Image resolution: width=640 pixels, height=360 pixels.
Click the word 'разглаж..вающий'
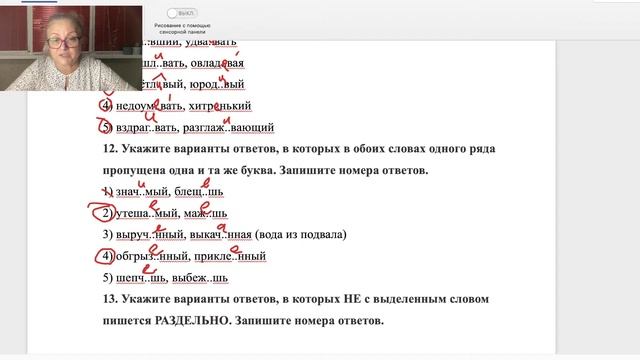229,127
